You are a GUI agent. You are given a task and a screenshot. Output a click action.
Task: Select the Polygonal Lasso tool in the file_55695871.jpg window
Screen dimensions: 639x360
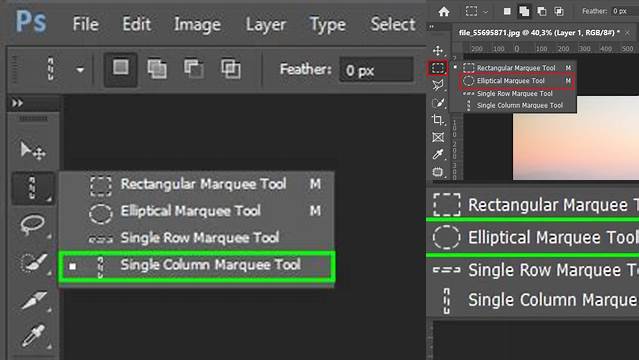[438, 85]
